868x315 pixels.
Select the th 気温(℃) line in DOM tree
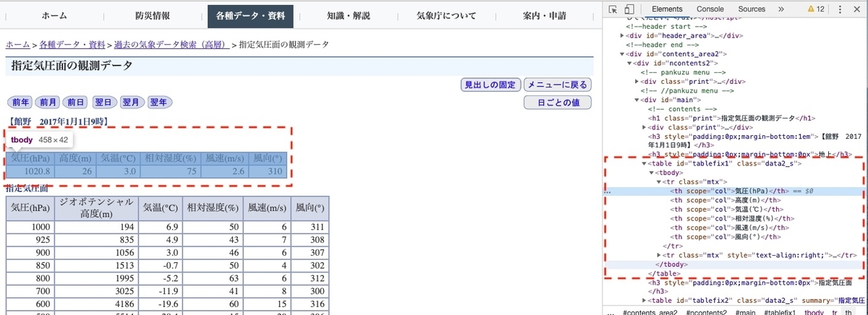coord(726,210)
